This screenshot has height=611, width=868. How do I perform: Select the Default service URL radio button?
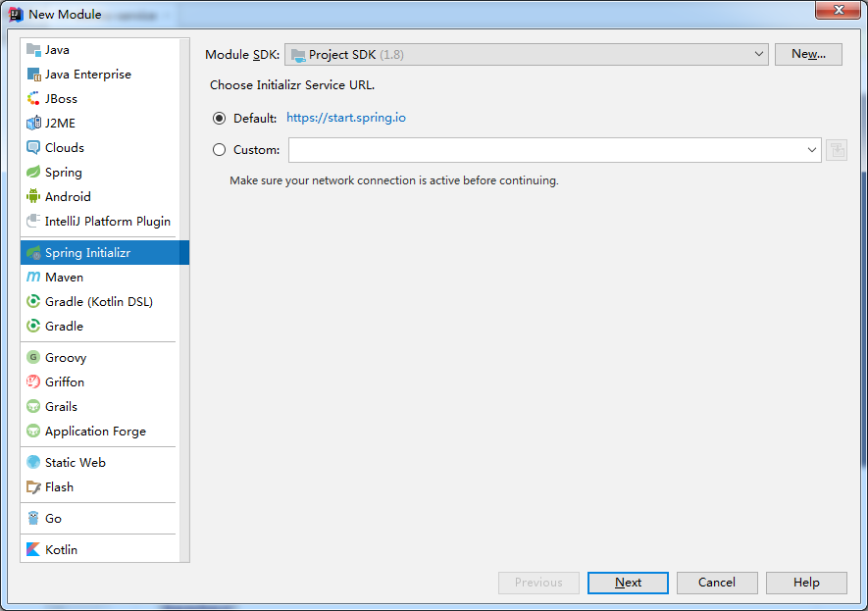[220, 118]
